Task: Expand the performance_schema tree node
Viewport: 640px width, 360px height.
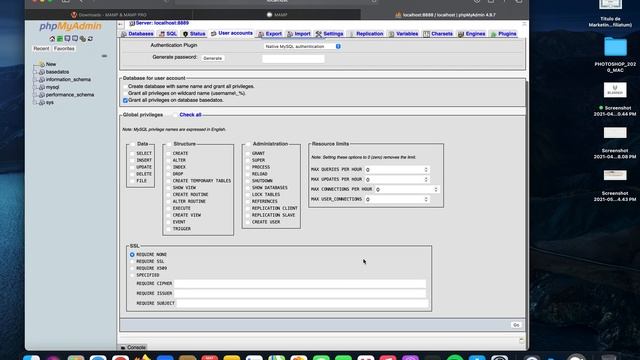Action: coord(35,95)
